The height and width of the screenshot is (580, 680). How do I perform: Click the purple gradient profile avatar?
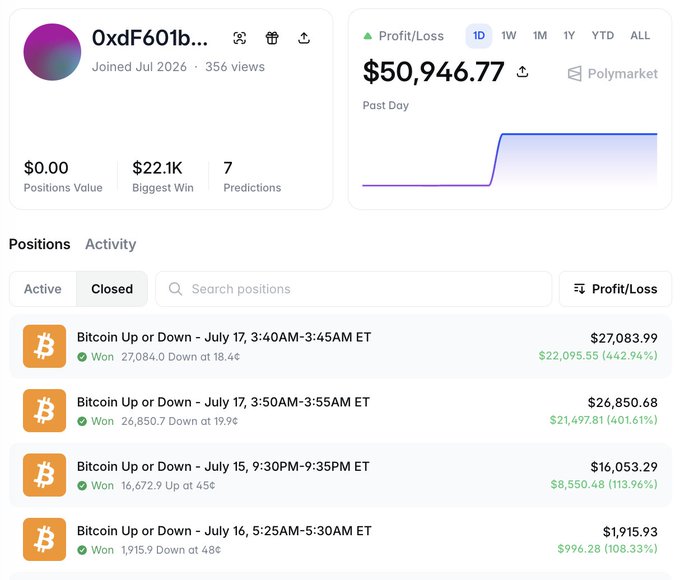(52, 52)
